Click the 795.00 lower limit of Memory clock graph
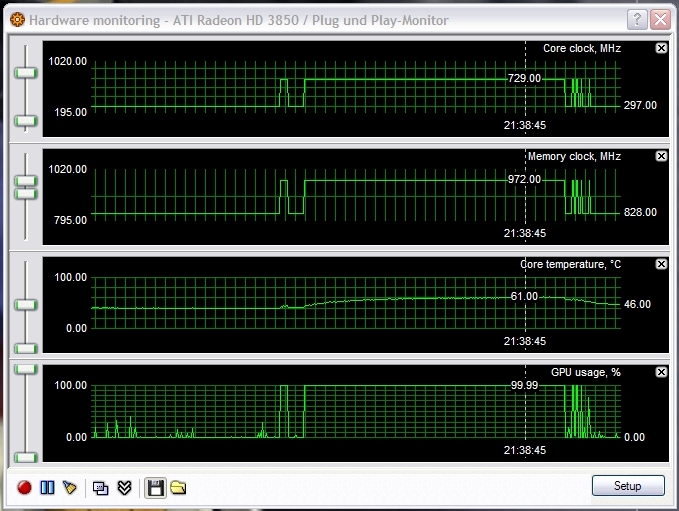679x511 pixels. pyautogui.click(x=70, y=220)
